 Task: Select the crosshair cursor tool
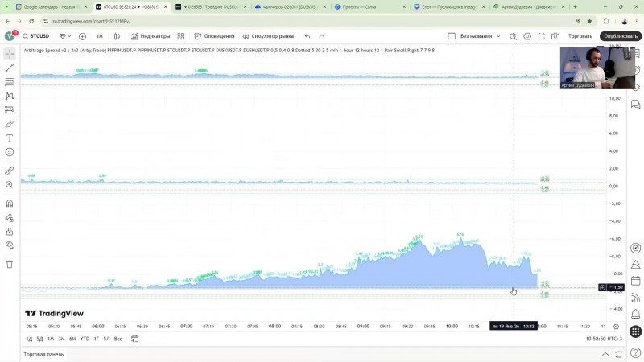(10, 54)
